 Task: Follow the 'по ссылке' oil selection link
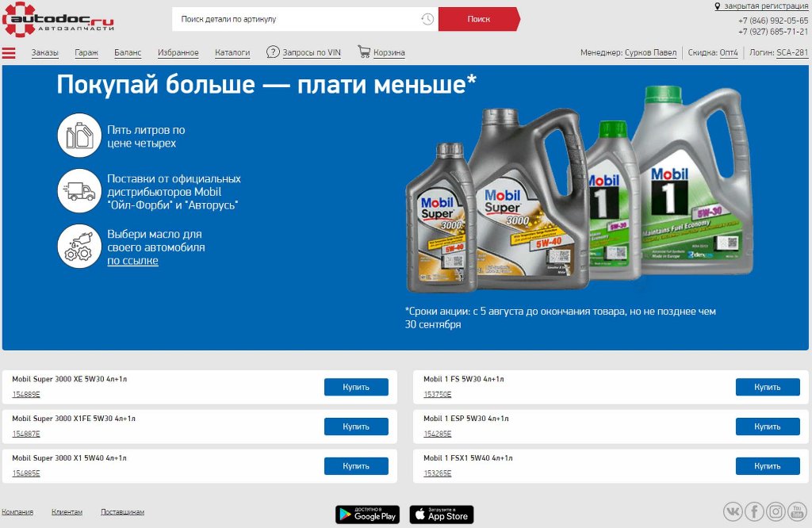[132, 261]
